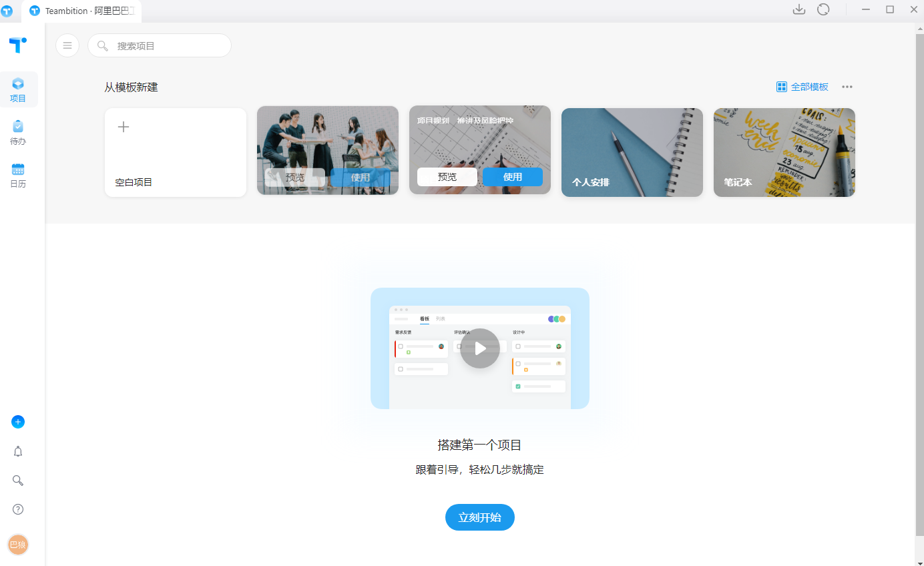Click 预览 on the team meeting photo template
The image size is (924, 566).
(x=295, y=178)
